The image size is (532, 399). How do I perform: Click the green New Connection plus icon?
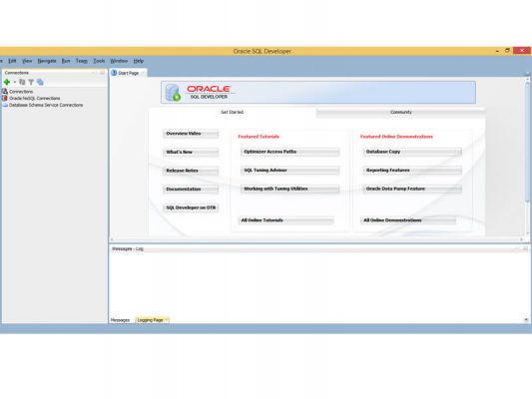[x=6, y=82]
